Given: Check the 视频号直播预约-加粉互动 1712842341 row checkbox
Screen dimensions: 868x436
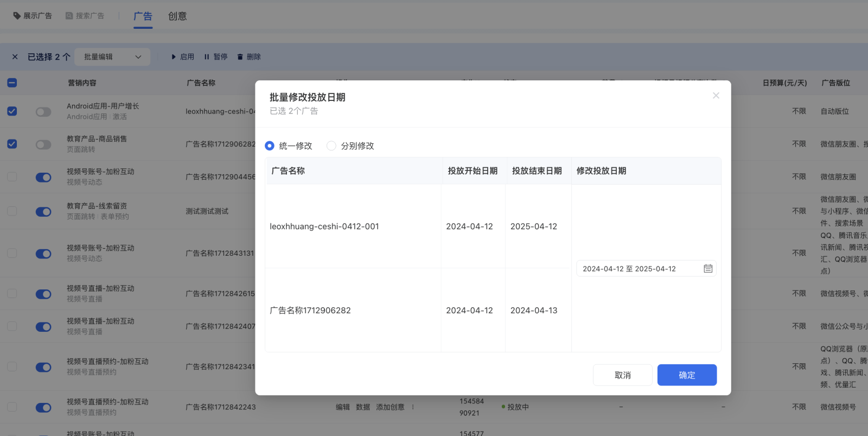Looking at the screenshot, I should [12, 367].
